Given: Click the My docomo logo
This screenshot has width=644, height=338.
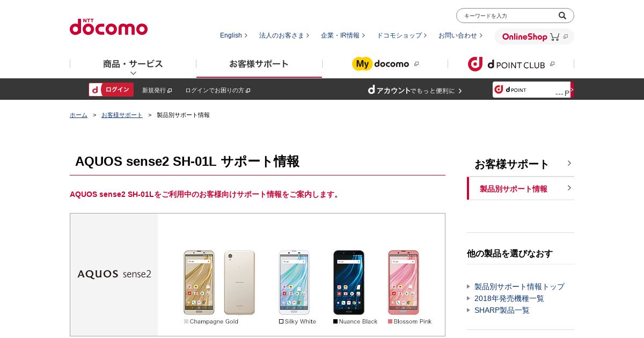Looking at the screenshot, I should [380, 64].
